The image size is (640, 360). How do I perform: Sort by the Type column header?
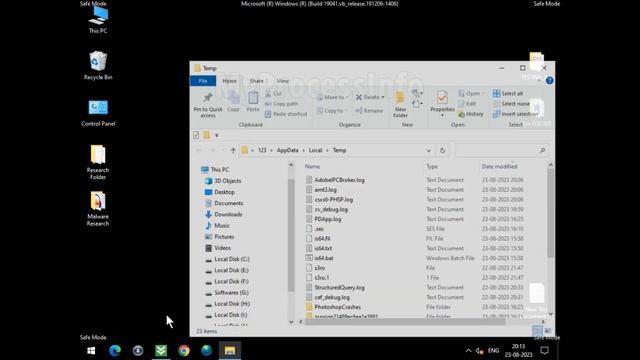click(432, 167)
